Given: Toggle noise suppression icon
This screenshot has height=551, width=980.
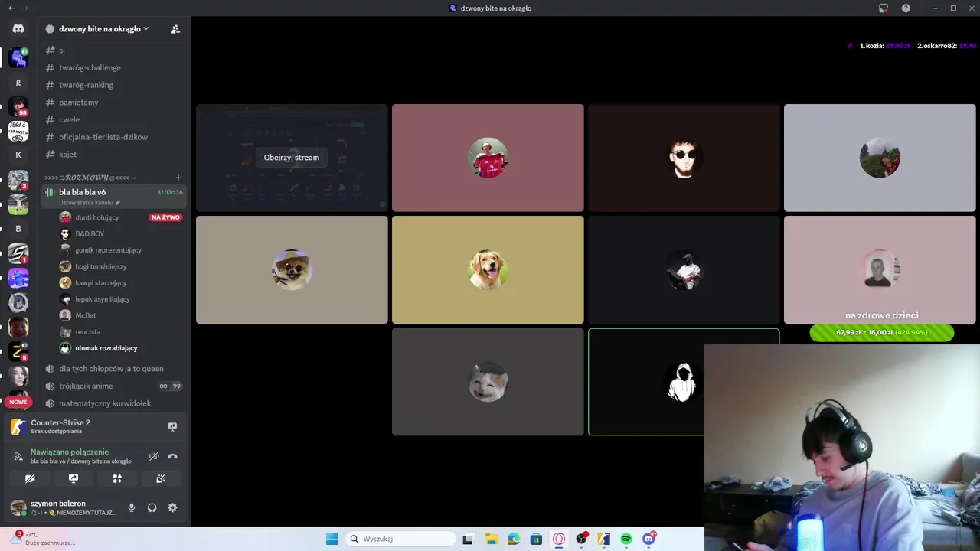Looking at the screenshot, I should (154, 456).
